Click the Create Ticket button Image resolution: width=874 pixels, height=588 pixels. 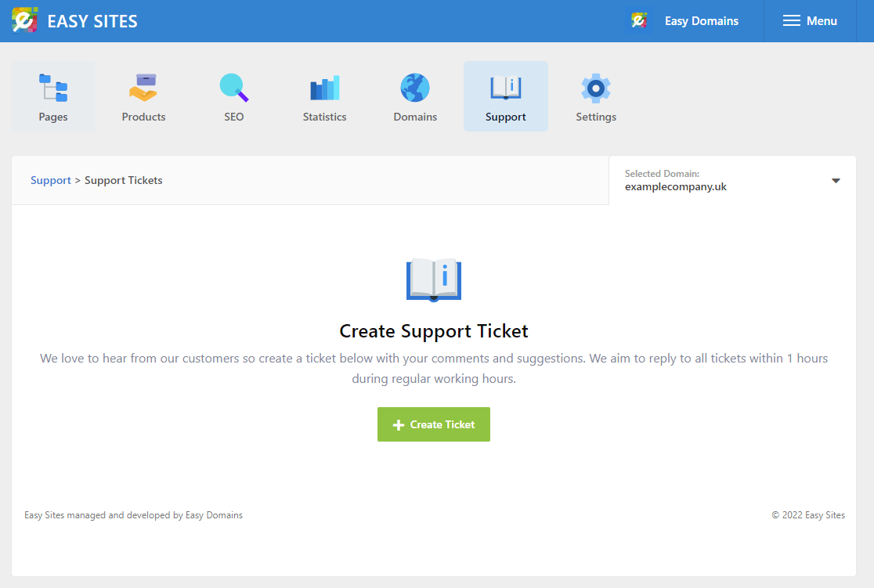434,424
